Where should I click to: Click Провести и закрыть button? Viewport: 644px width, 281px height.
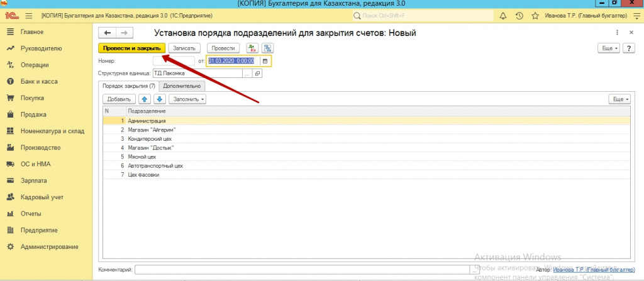click(x=132, y=48)
